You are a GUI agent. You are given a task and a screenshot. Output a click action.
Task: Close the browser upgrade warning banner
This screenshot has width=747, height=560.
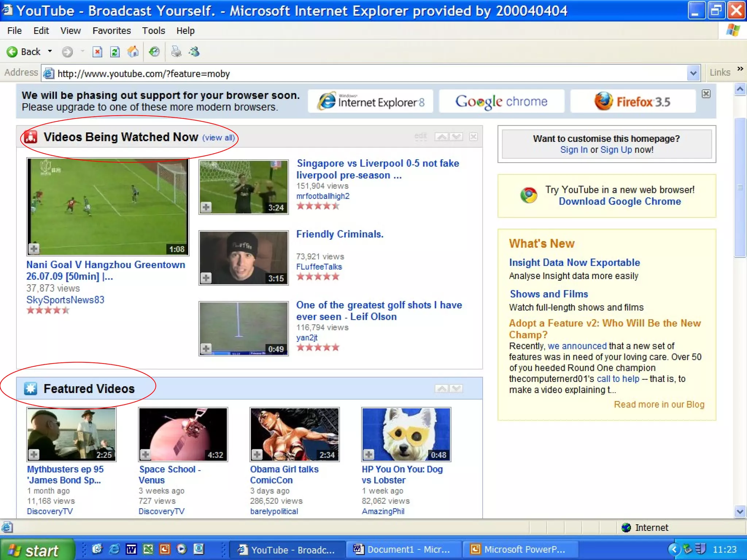pyautogui.click(x=706, y=94)
